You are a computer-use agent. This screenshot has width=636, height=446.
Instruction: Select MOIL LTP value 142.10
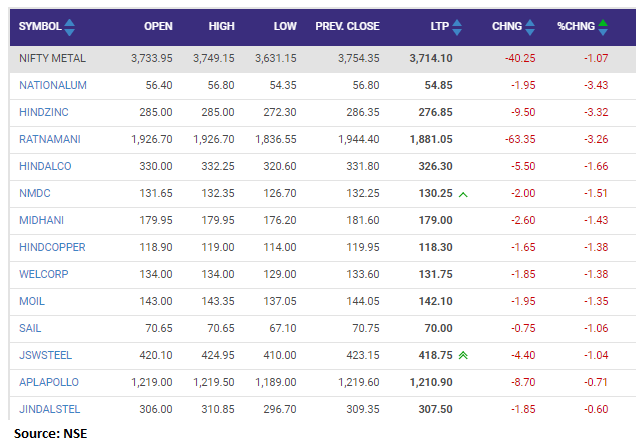435,301
